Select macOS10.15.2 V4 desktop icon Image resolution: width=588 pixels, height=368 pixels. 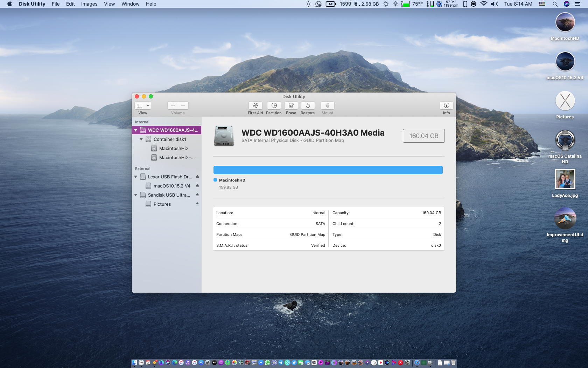pyautogui.click(x=565, y=62)
